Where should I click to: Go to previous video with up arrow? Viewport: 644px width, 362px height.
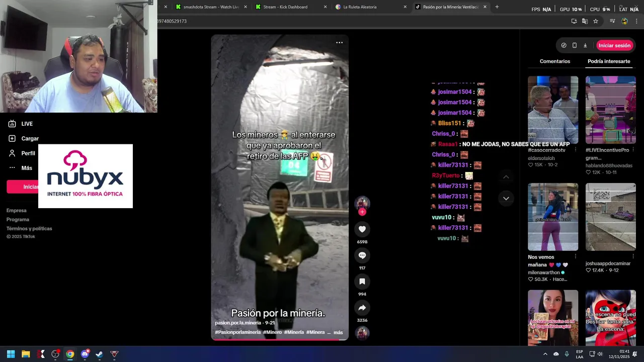tap(506, 177)
